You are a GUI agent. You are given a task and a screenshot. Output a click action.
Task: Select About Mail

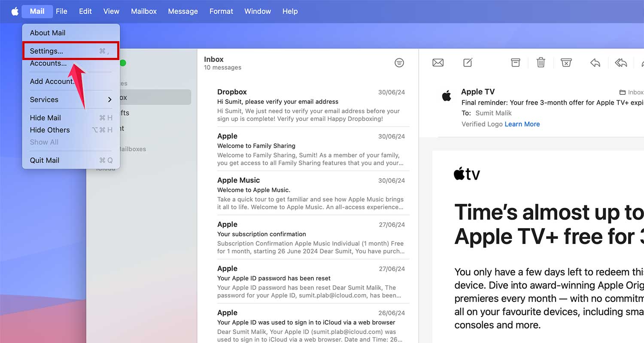pyautogui.click(x=47, y=33)
